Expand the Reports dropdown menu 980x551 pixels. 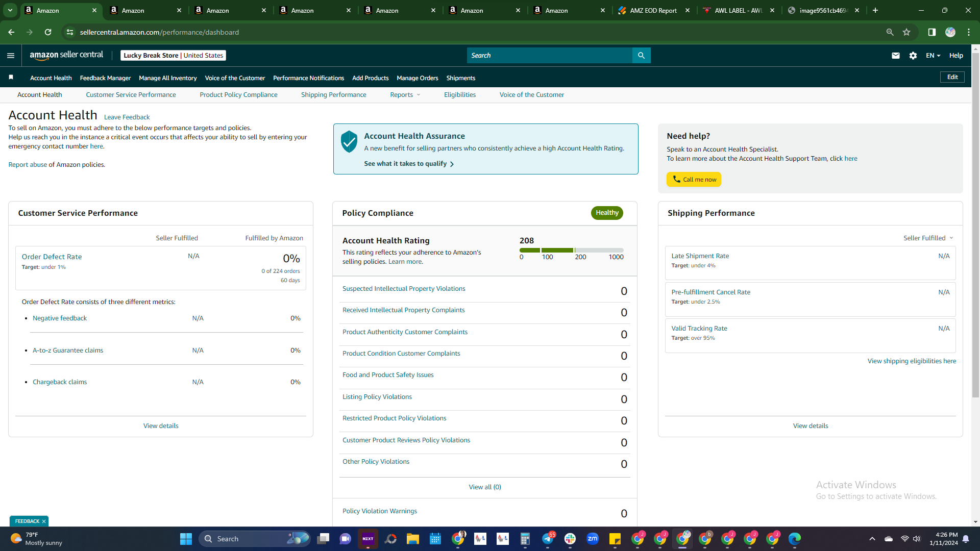405,95
